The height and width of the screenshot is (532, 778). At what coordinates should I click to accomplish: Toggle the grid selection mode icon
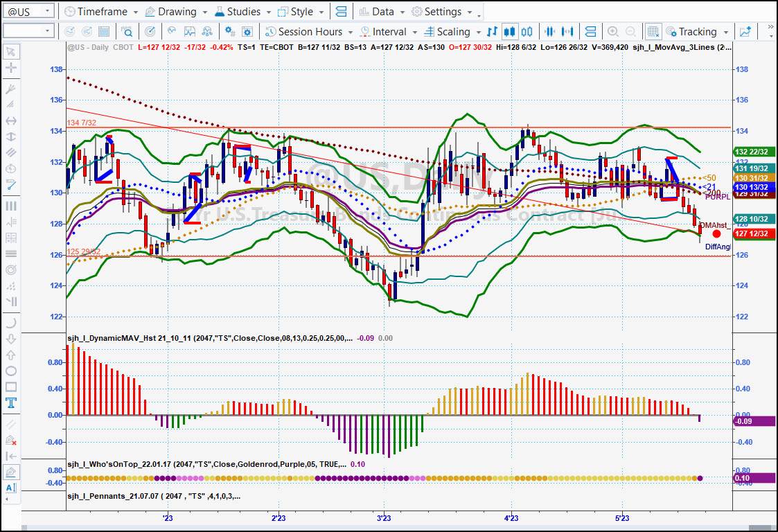[653, 32]
